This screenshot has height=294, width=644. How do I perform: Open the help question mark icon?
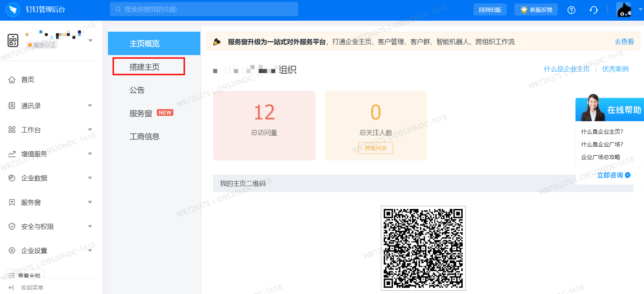tap(571, 10)
